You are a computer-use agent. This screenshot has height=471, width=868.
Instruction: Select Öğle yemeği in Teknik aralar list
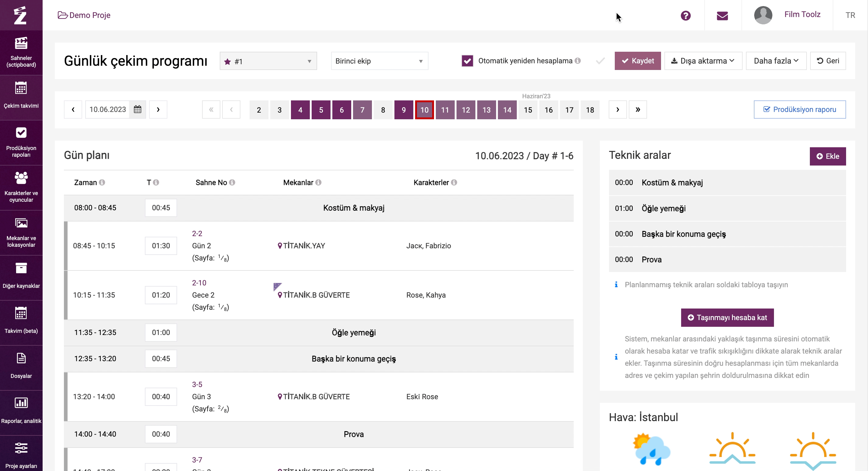[727, 208]
